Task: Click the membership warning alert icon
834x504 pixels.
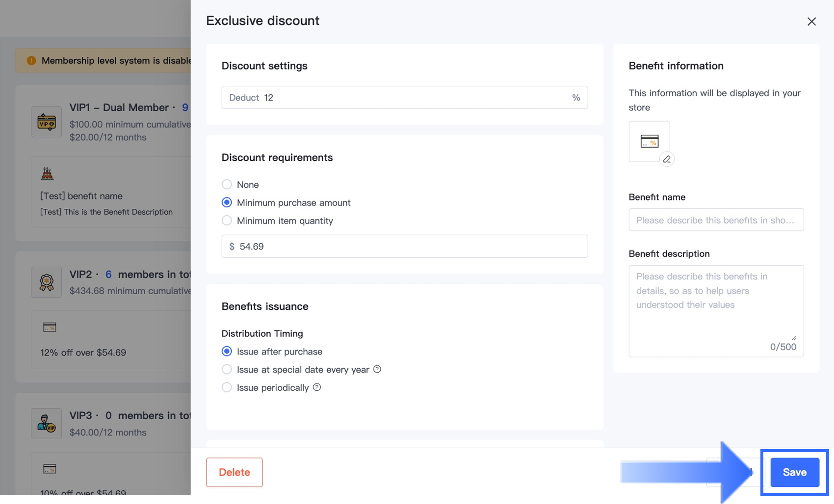Action: [31, 61]
